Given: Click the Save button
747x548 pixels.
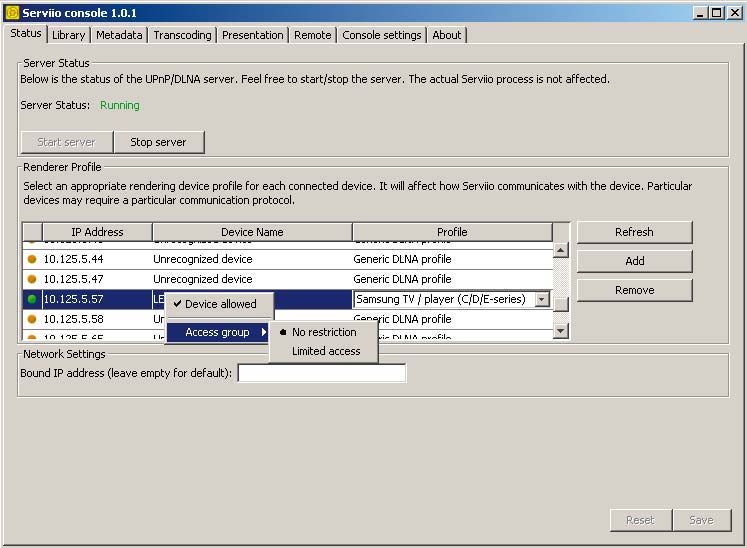Looking at the screenshot, I should coord(702,520).
